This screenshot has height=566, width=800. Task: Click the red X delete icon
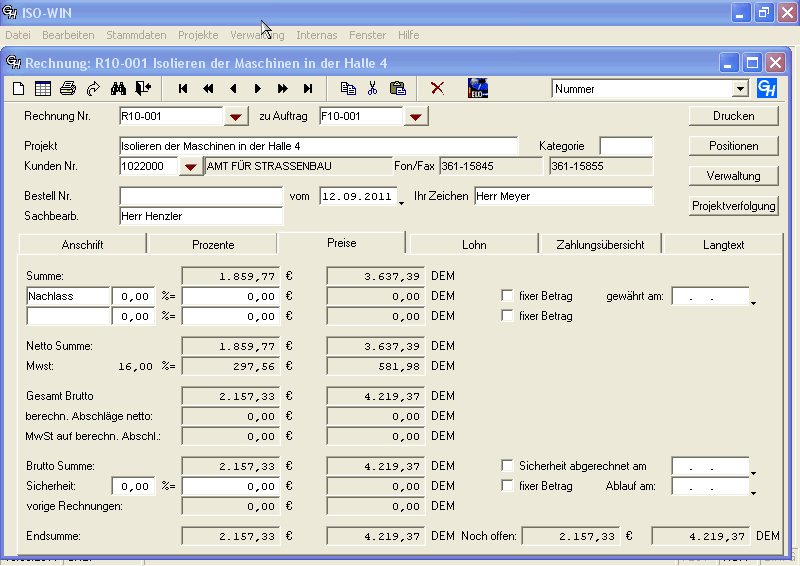tap(437, 88)
